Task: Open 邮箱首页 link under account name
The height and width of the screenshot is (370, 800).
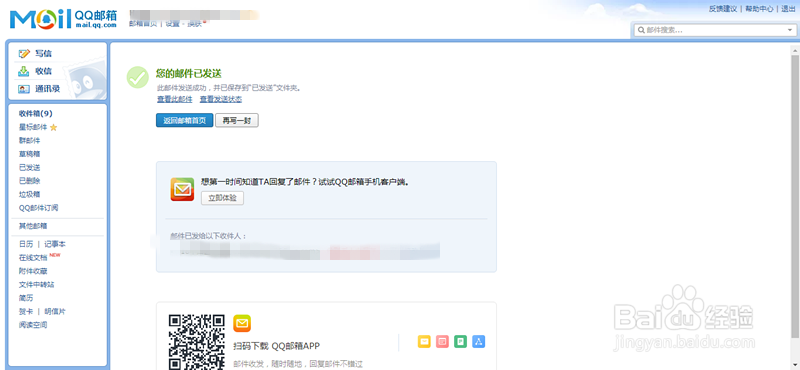Action: 143,23
